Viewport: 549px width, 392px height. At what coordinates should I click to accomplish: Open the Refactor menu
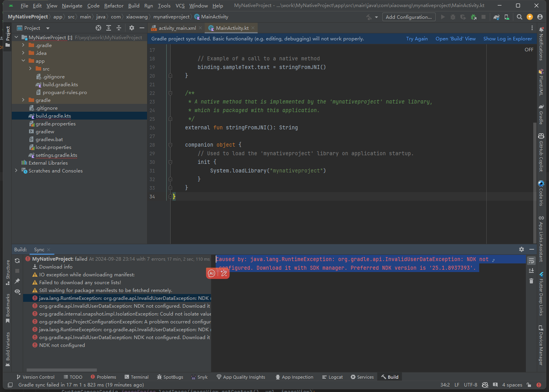pos(114,5)
